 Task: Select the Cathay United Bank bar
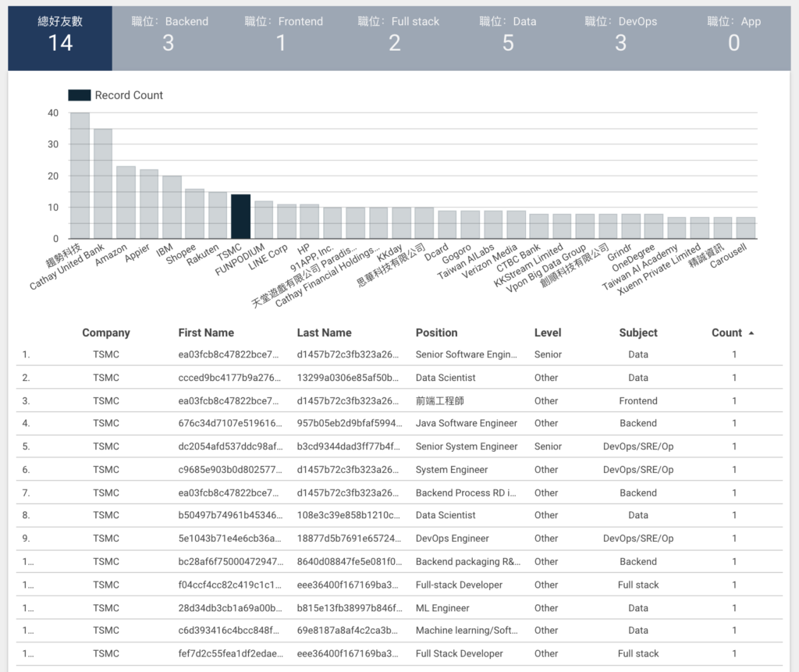tap(103, 183)
